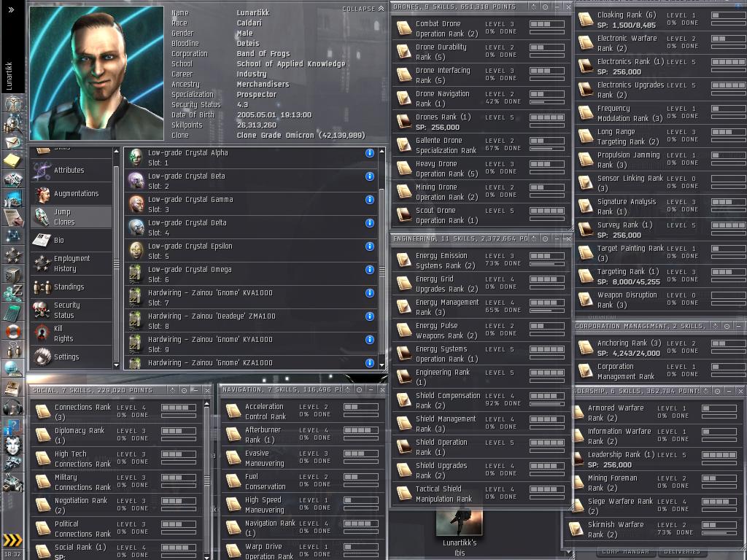
Task: Open the character sheet Neocom icon
Action: coord(12,104)
